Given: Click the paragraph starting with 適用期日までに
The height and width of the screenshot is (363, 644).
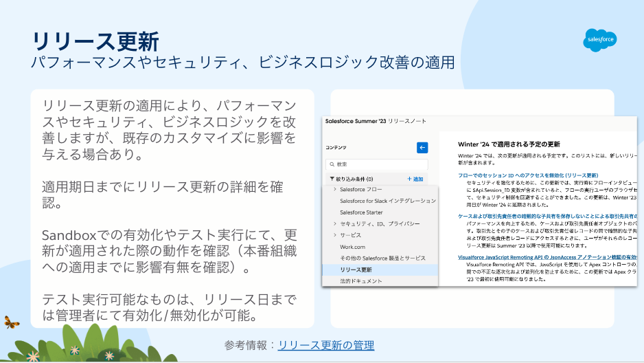Looking at the screenshot, I should point(163,195).
